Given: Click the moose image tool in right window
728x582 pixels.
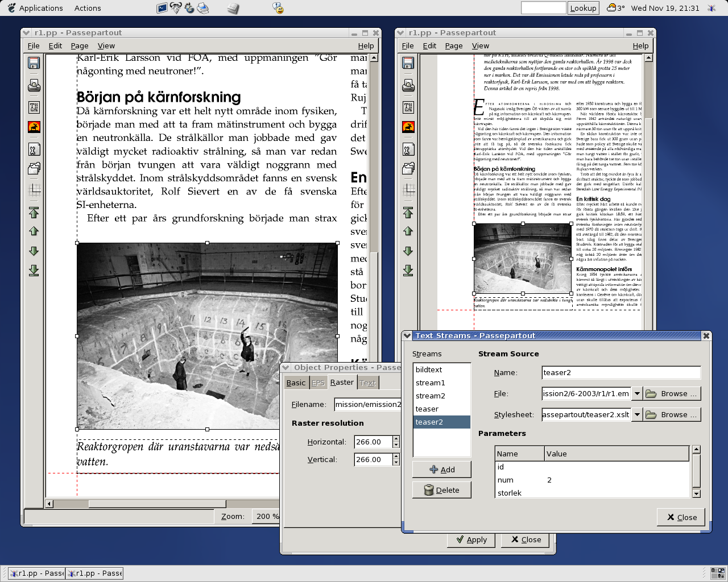Looking at the screenshot, I should [408, 127].
